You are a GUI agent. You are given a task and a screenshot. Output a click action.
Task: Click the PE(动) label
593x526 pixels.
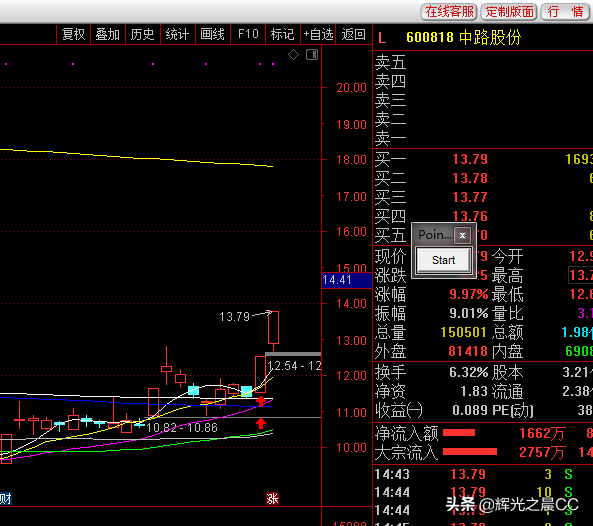[x=513, y=410]
